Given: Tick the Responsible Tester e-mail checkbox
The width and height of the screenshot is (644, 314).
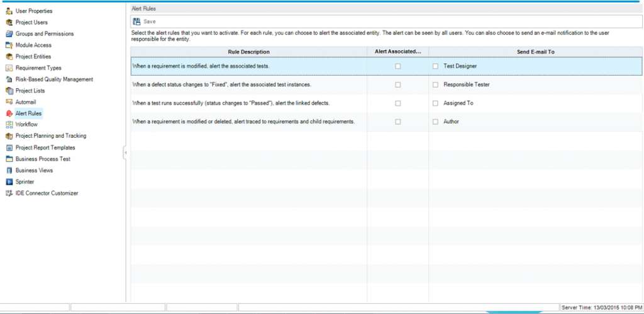Looking at the screenshot, I should (x=435, y=84).
